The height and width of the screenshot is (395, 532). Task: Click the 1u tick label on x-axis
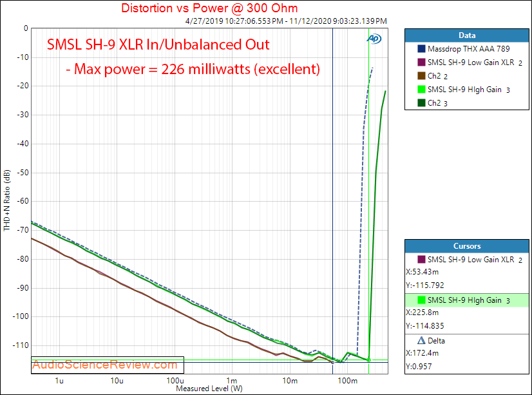59,381
